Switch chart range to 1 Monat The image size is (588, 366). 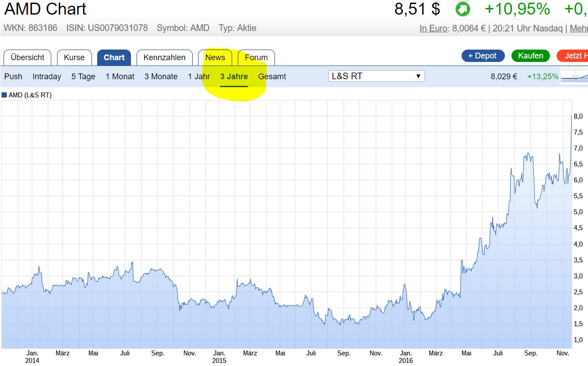coord(120,77)
